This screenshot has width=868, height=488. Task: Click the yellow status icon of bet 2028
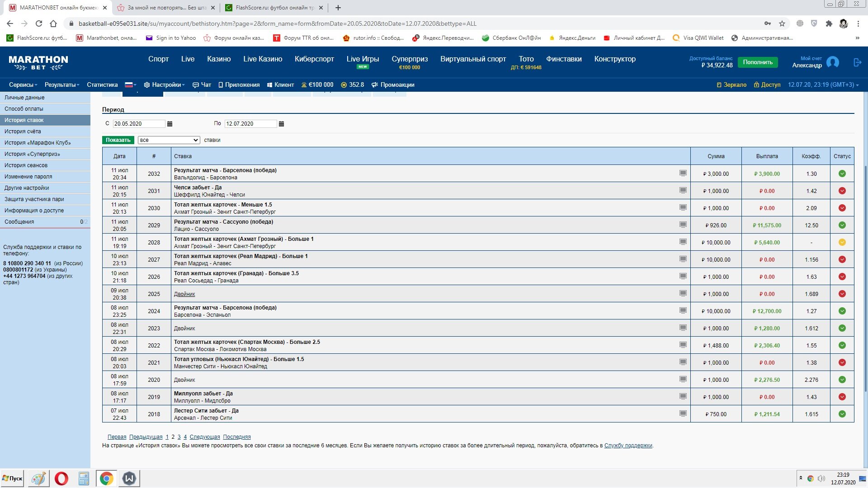(x=842, y=242)
